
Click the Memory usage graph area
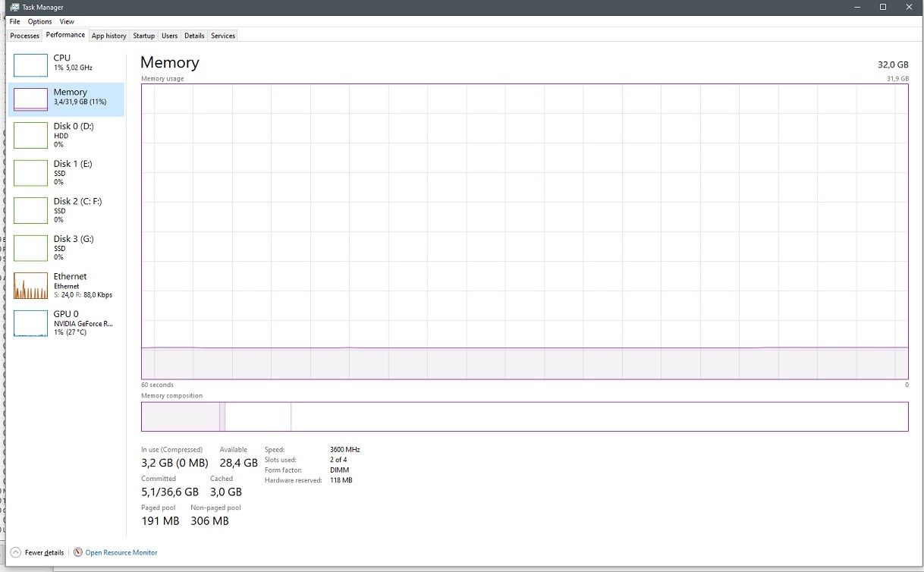click(524, 231)
